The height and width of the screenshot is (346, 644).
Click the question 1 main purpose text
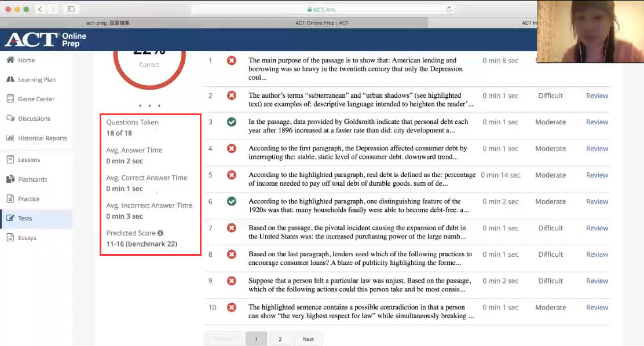[356, 69]
